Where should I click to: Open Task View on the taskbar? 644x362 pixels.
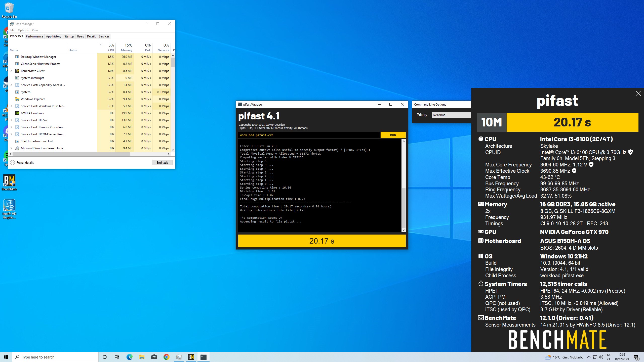pos(117,357)
